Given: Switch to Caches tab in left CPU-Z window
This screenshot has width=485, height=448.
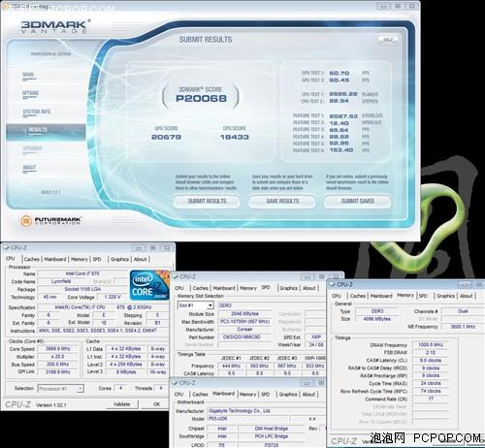Looking at the screenshot, I should pyautogui.click(x=32, y=259).
